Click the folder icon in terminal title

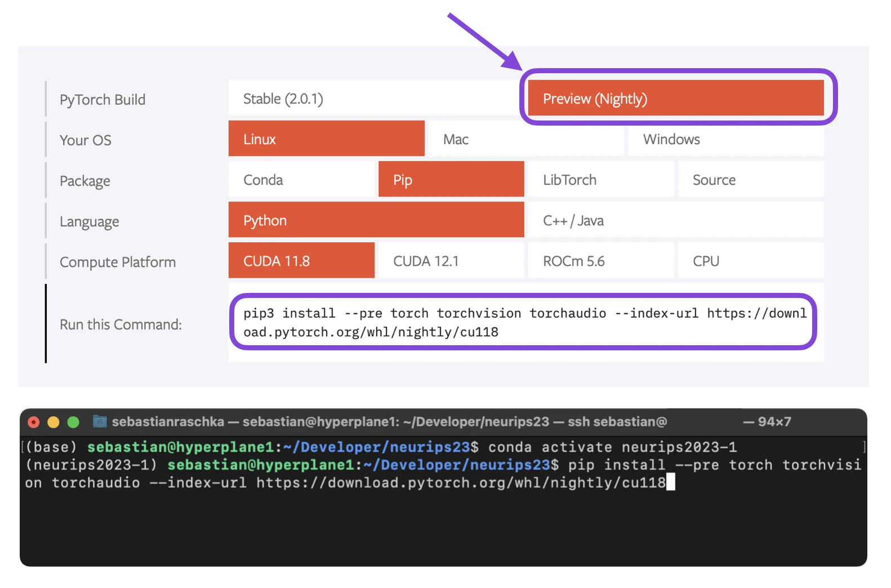coord(100,421)
